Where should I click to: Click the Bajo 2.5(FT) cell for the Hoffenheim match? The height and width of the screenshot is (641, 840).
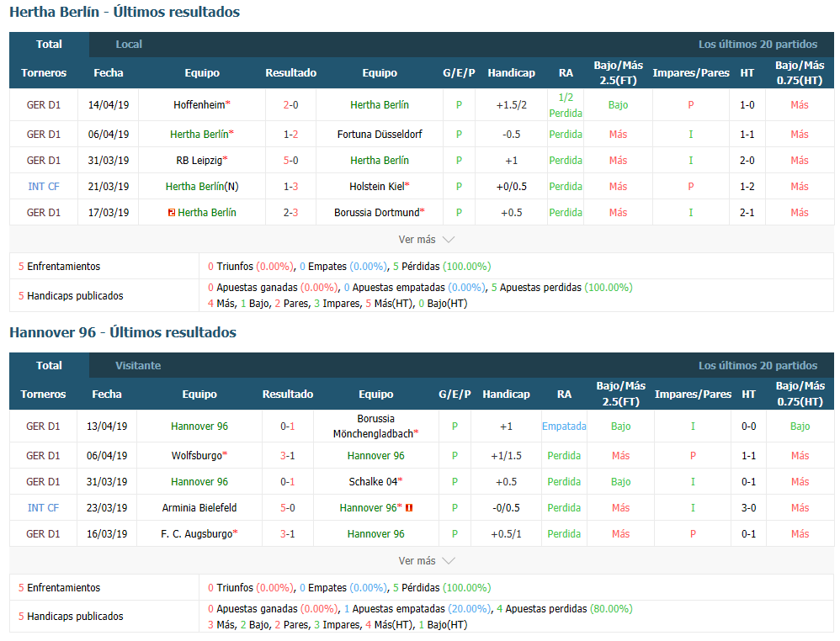coord(618,105)
